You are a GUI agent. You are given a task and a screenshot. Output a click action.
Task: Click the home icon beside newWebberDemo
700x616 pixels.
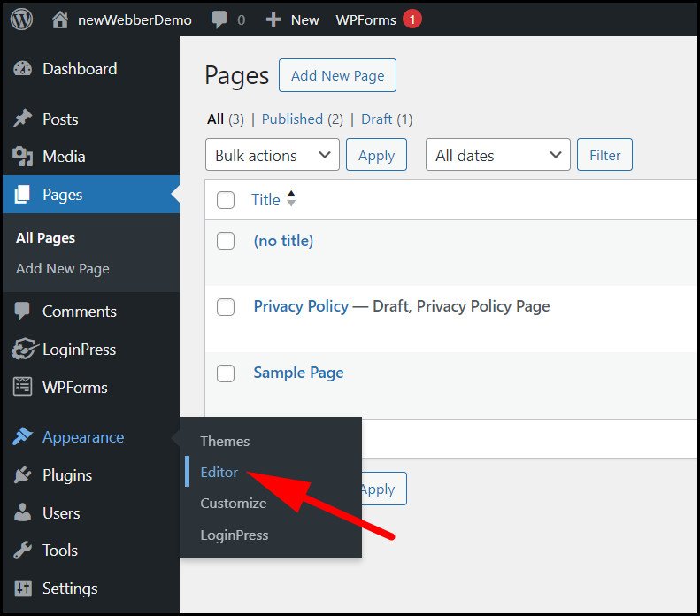pos(60,19)
